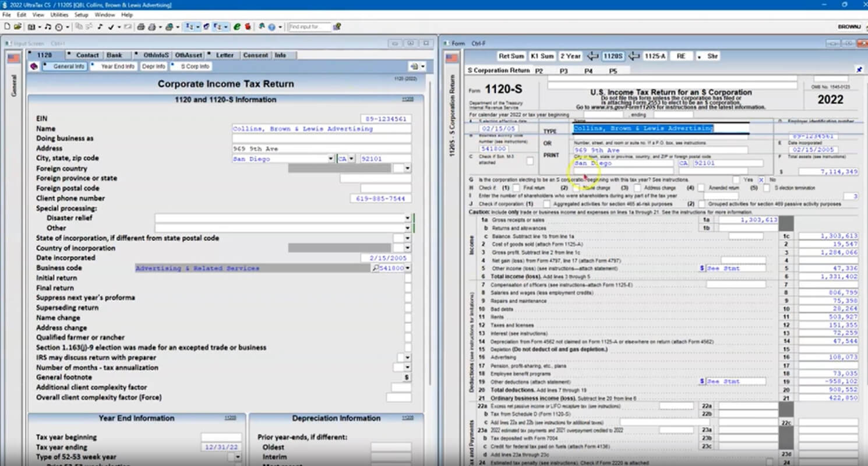868x466 pixels.
Task: Click the green 'e' e-file icon
Action: [237, 27]
